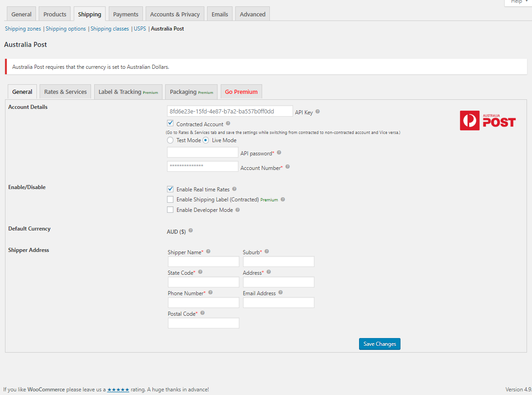Click the Australia Post logo
The image size is (532, 395).
(487, 121)
